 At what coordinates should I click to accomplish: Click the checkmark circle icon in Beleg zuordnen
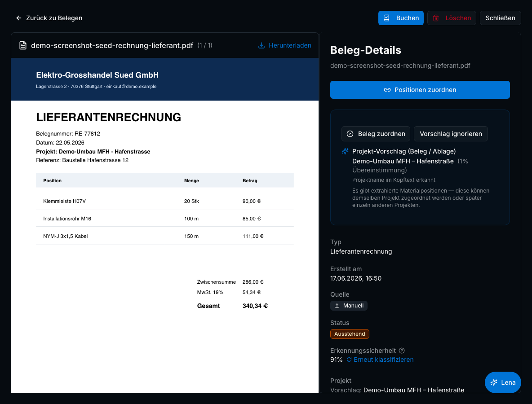tap(350, 134)
